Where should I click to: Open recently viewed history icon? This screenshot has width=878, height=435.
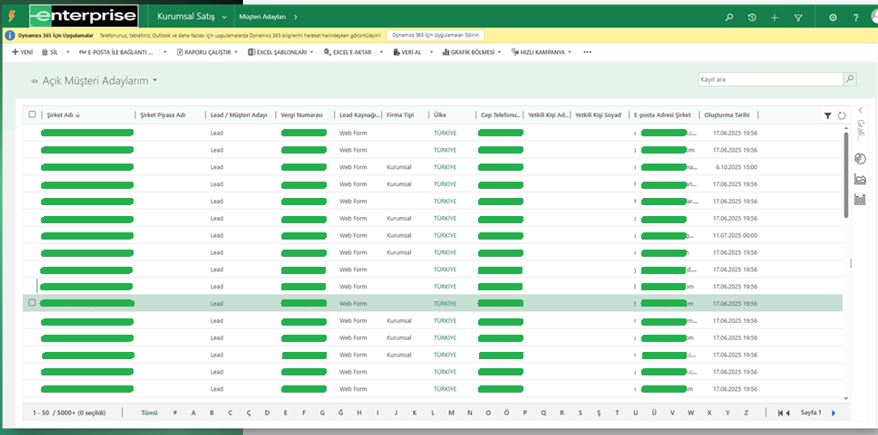[752, 17]
